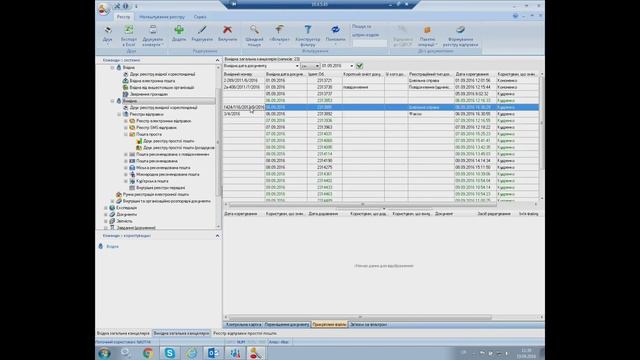Image resolution: width=640 pixels, height=360 pixels.
Task: Open the Прикріплені файли bottom tab
Action: tap(329, 324)
